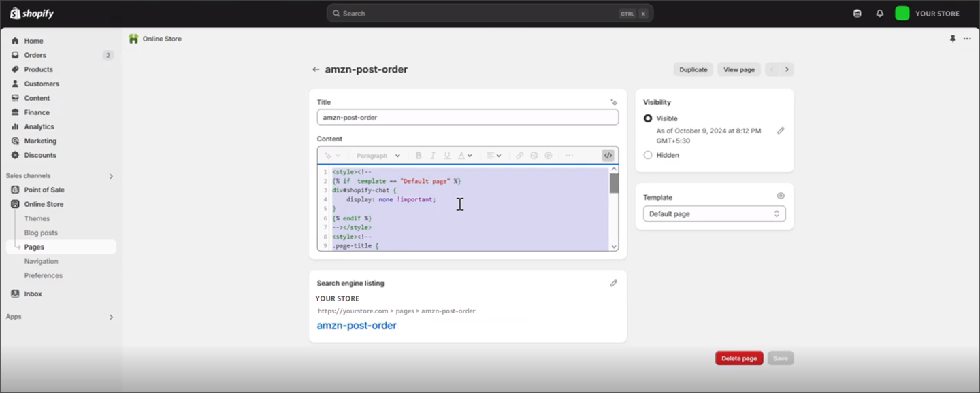
Task: Click the Online Store app icon in header
Action: pyautogui.click(x=133, y=39)
